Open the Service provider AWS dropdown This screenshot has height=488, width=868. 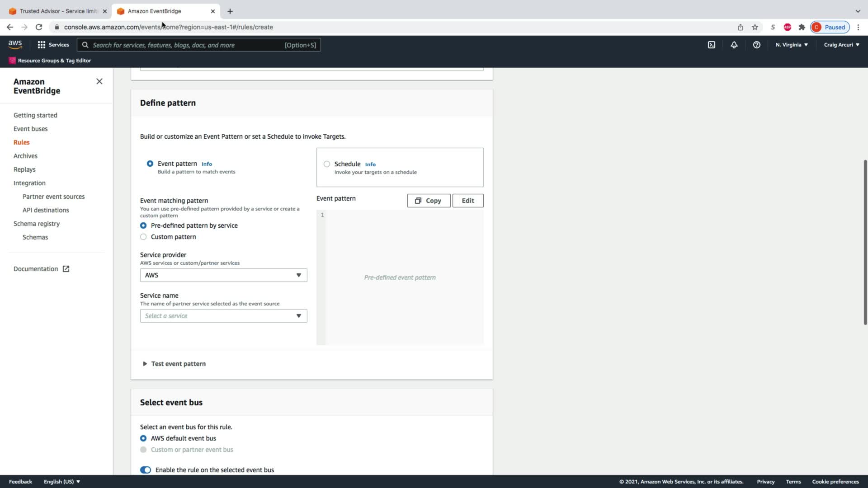click(x=223, y=275)
